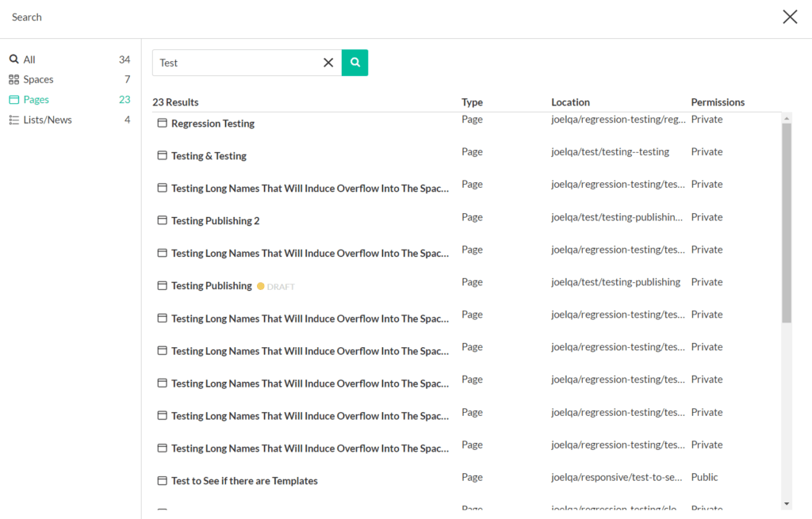Click Page type in Testing & Testing row
Screen dimensions: 812x519
pyautogui.click(x=473, y=151)
